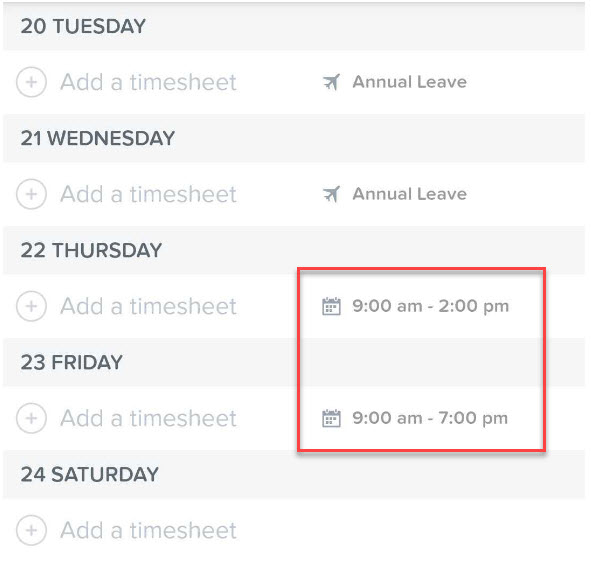Open Tuesday's Annual Leave entry

pyautogui.click(x=410, y=82)
